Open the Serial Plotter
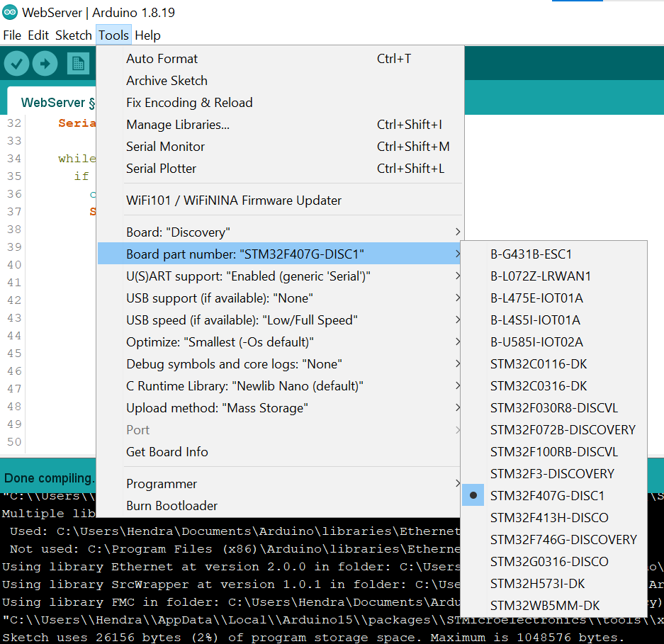 (279, 169)
